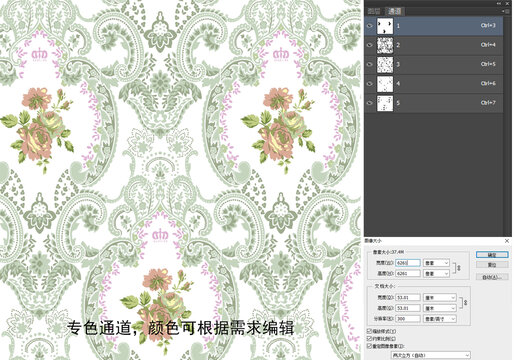Toggle the eye icon for channel 5

tap(369, 103)
